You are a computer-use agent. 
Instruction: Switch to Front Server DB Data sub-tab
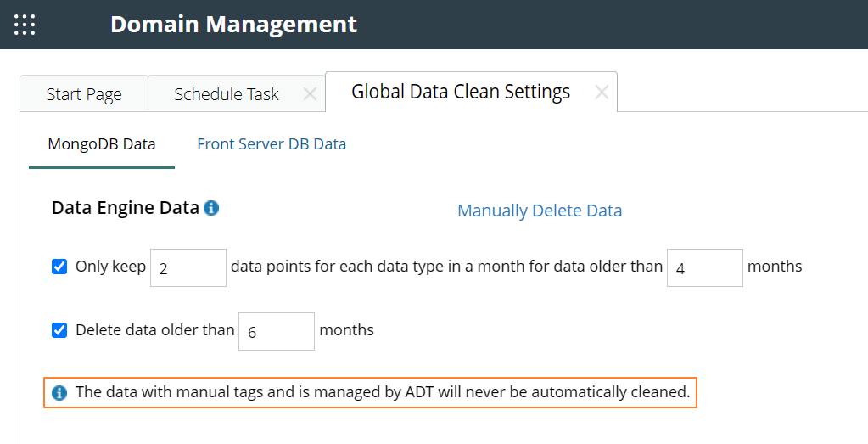tap(272, 143)
